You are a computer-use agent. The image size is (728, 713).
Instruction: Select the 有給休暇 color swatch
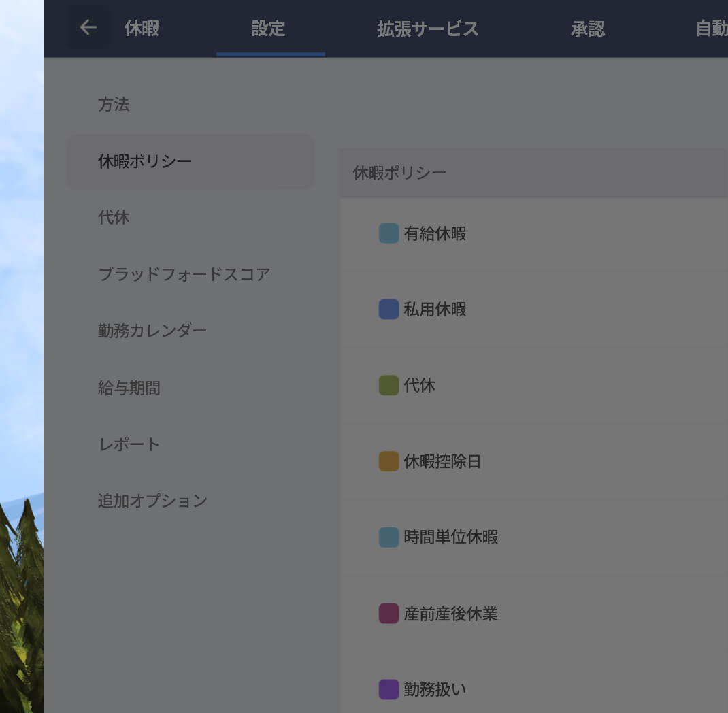(x=387, y=233)
